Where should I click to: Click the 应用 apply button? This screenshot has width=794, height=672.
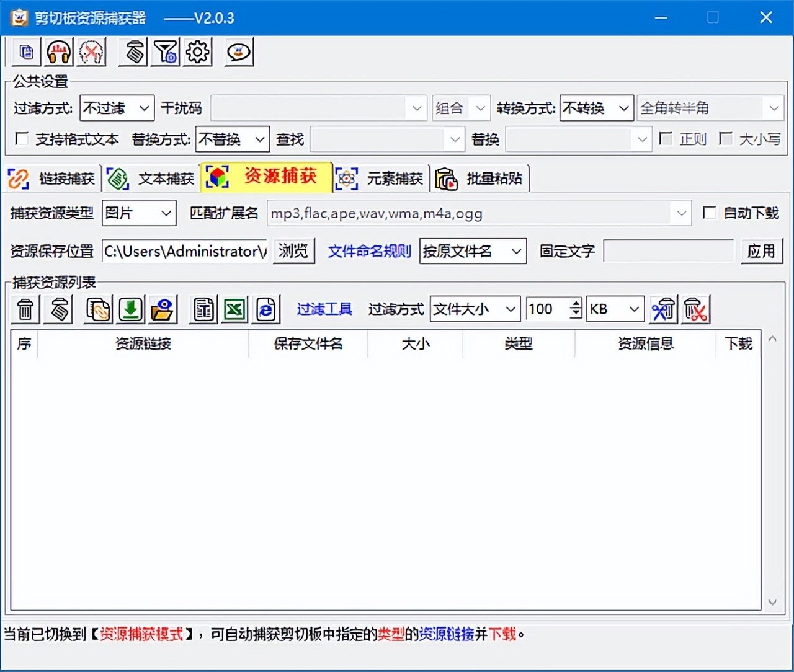point(761,251)
